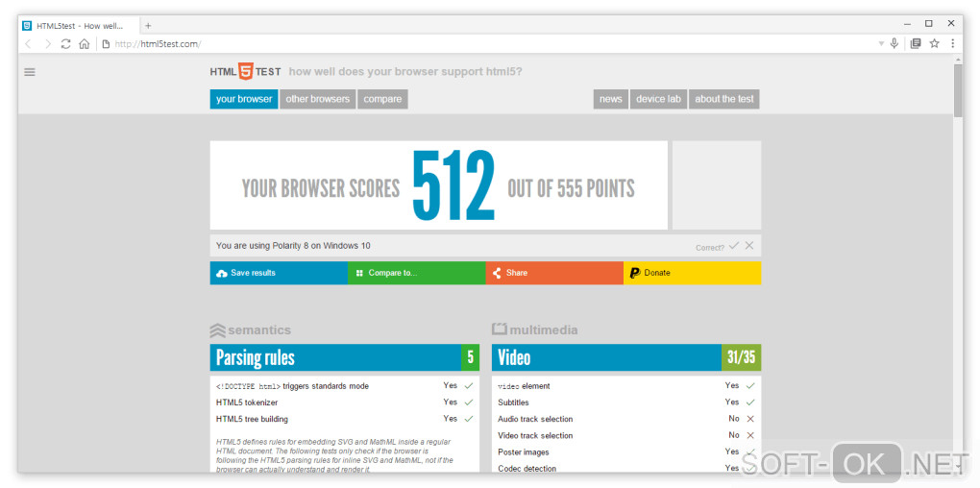
Task: Select the 'your browser' tab
Action: click(244, 99)
